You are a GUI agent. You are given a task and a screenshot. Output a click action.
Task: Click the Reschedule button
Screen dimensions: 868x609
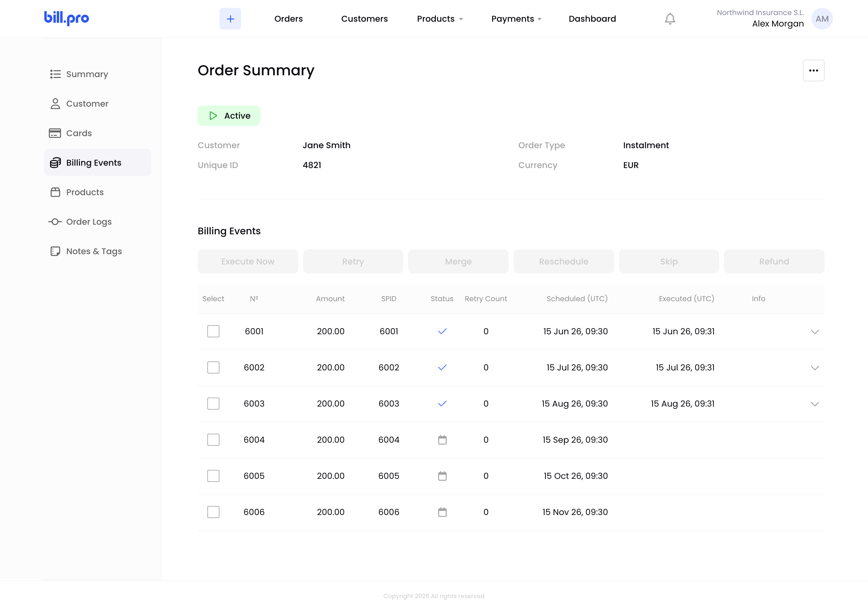coord(564,261)
